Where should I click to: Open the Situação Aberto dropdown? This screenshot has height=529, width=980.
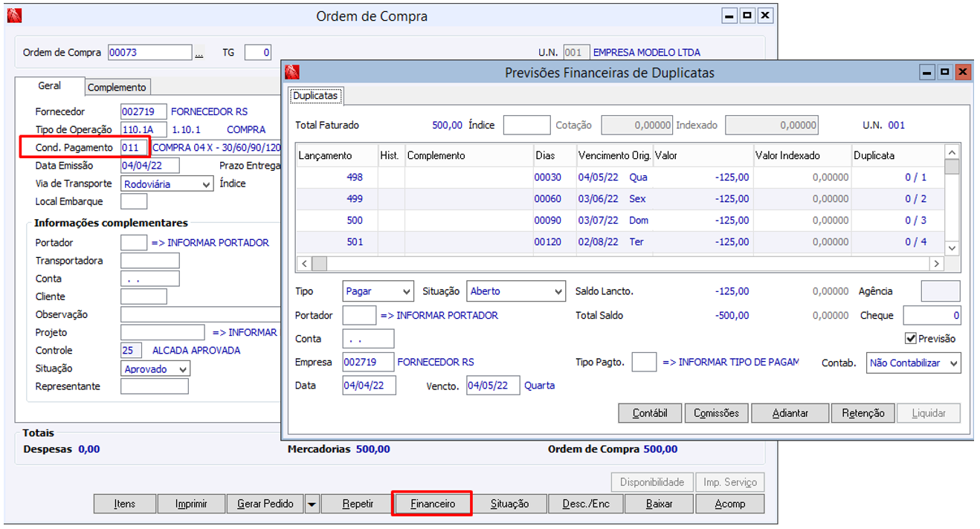(558, 292)
